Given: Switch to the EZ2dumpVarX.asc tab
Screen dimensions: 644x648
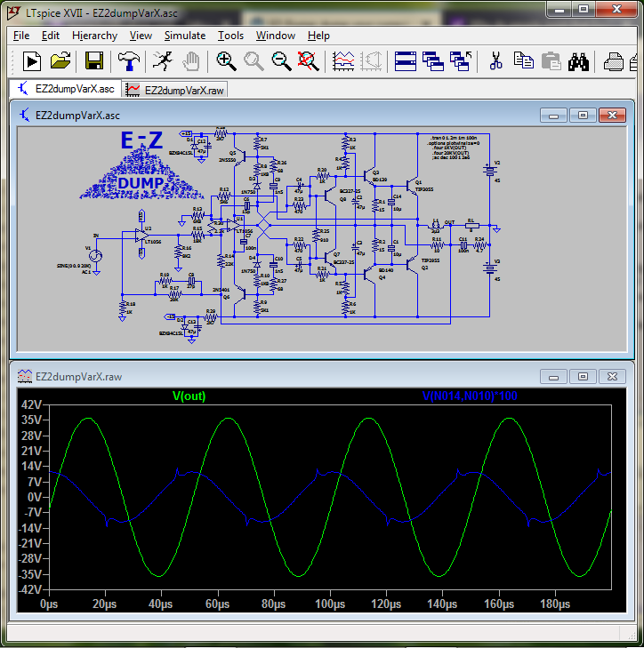Looking at the screenshot, I should pos(66,89).
